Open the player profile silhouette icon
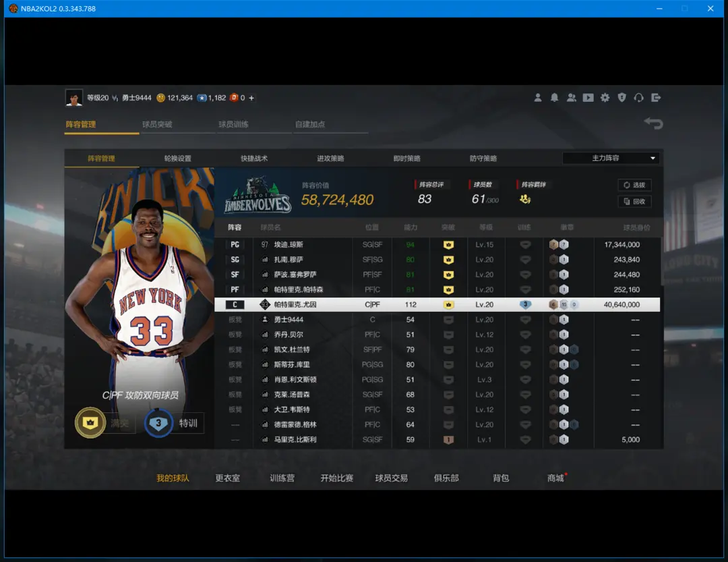Viewport: 728px width, 562px height. click(x=538, y=98)
